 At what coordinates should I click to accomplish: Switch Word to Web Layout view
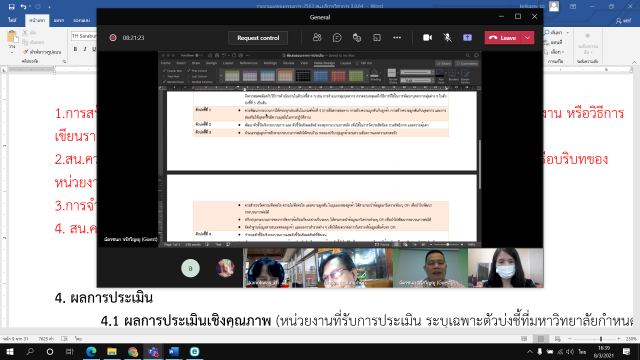click(x=558, y=339)
